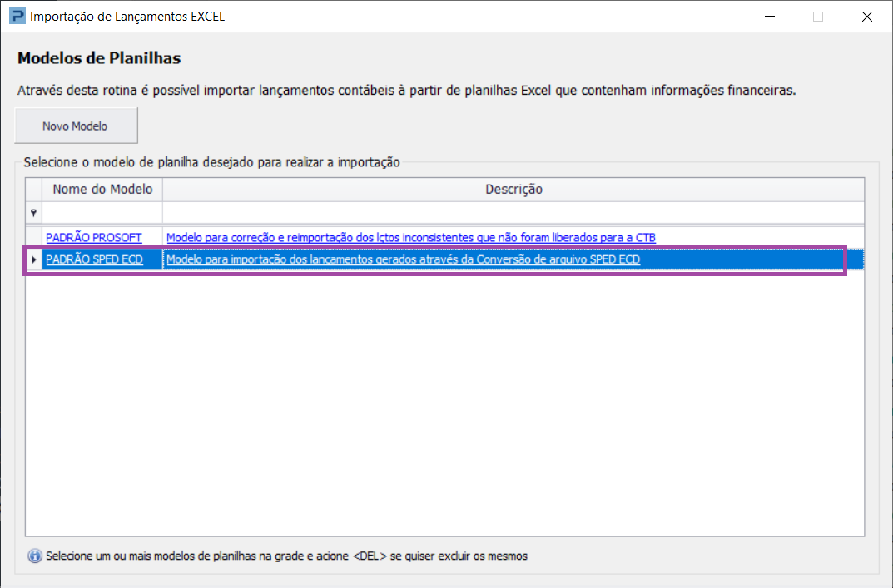Click the Prosoft application icon in the title bar
The image size is (893, 588).
tap(17, 16)
